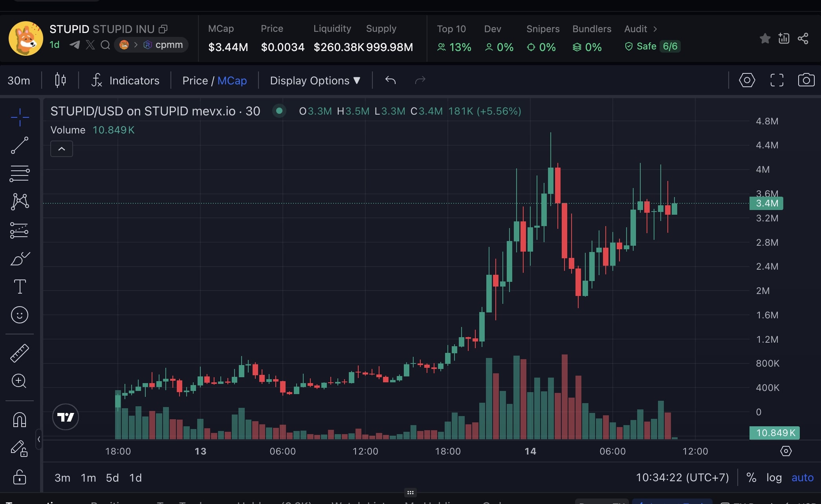
Task: Open the Indicators dialog
Action: click(125, 80)
